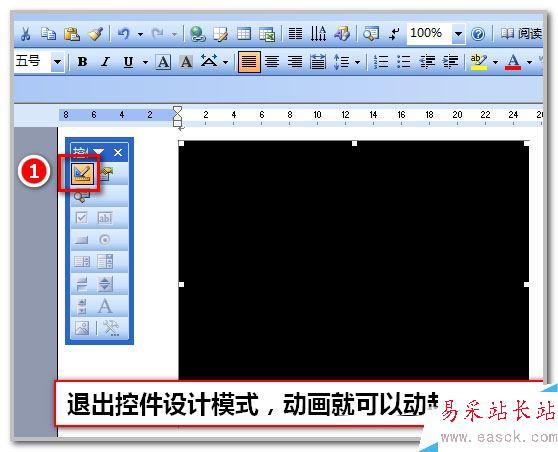Decrease paragraph indent
Screen dimensions: 558x452
point(427,62)
